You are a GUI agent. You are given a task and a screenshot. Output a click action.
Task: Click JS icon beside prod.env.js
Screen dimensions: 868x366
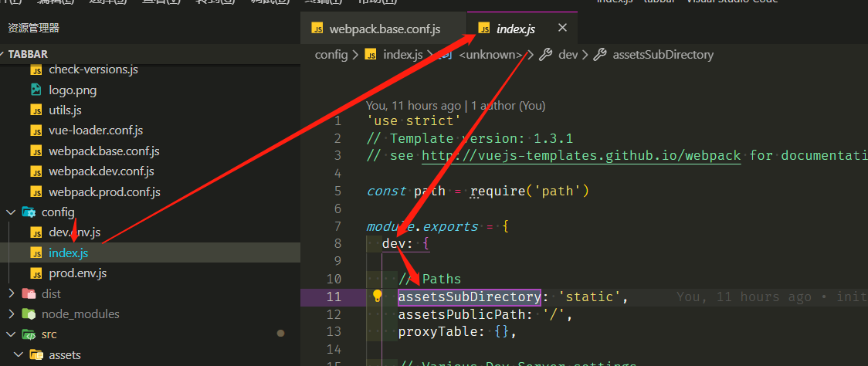click(x=36, y=273)
